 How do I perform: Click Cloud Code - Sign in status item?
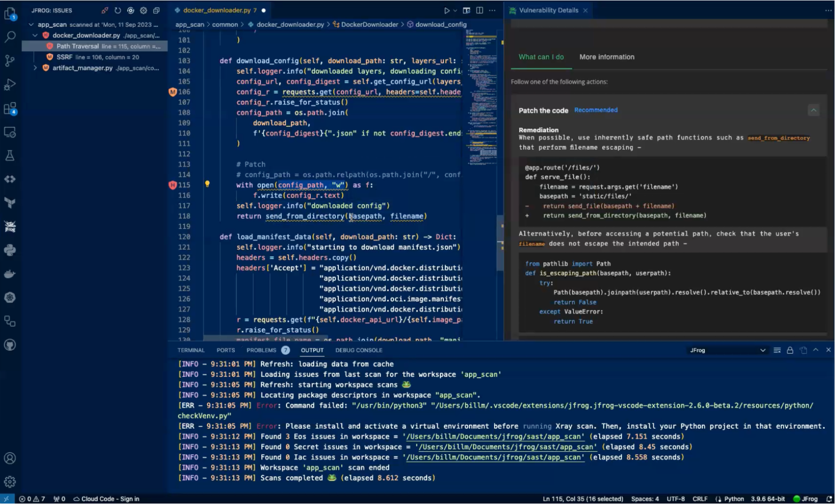point(106,499)
